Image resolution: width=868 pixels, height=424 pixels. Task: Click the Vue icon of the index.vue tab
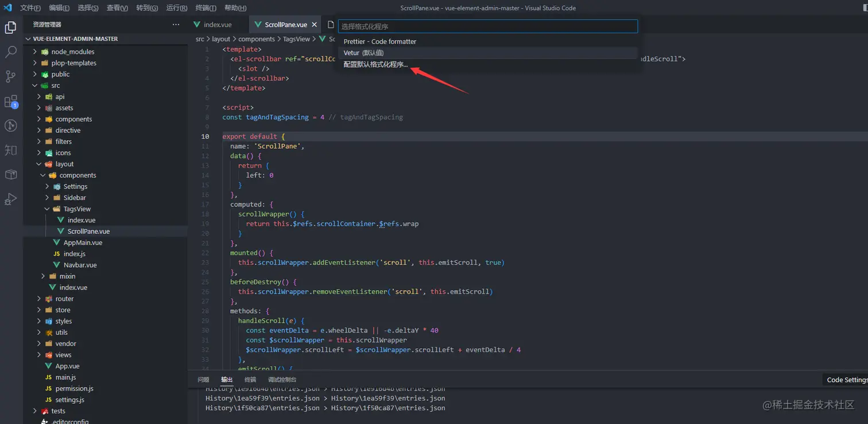coord(197,25)
